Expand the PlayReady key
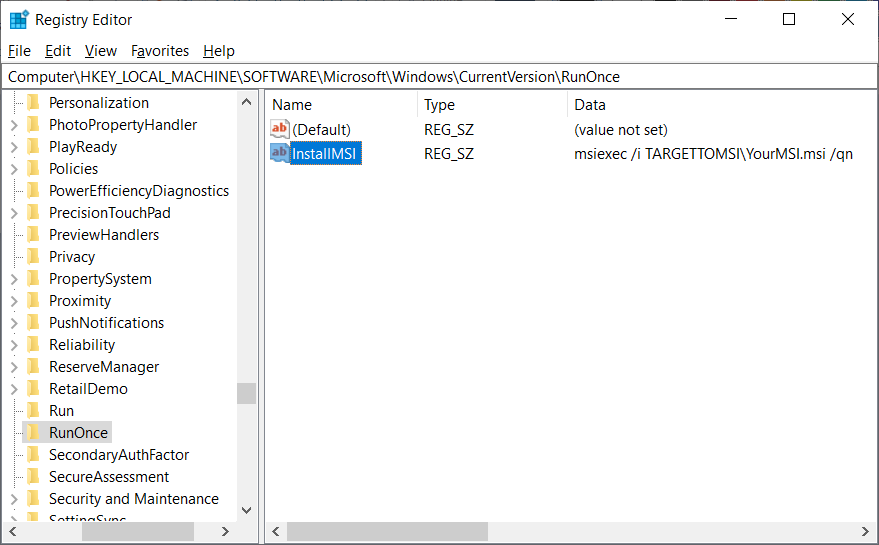 click(x=15, y=147)
